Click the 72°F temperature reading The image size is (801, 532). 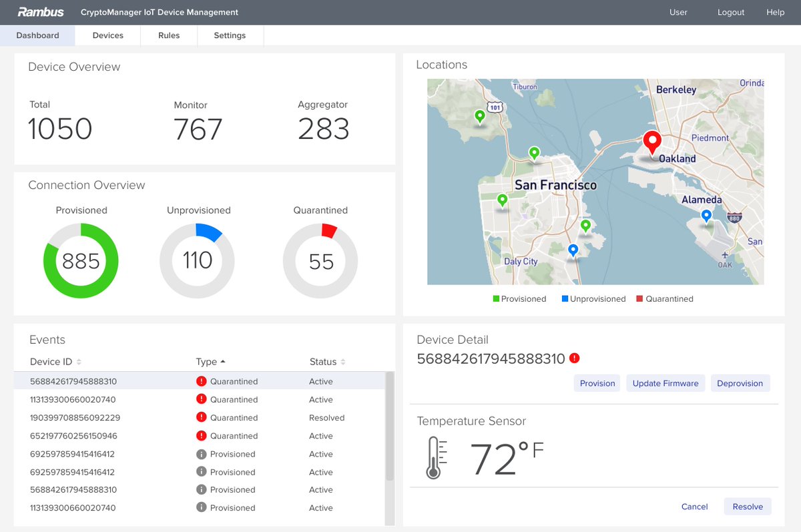click(x=507, y=459)
